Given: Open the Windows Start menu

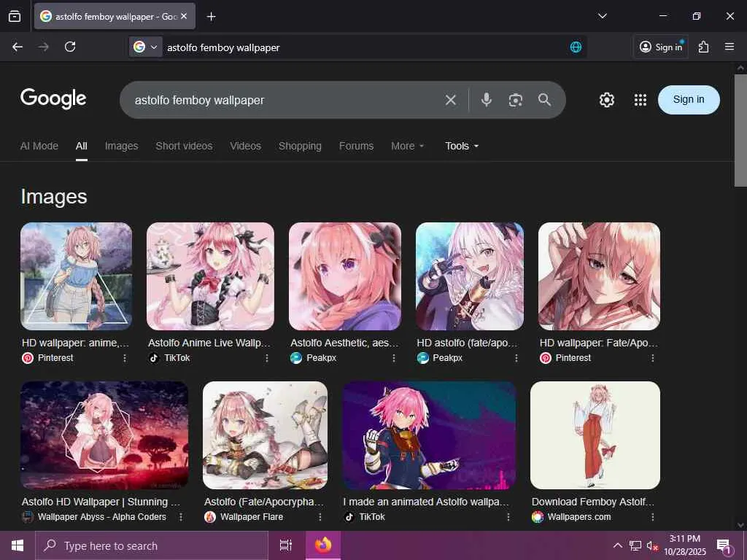Looking at the screenshot, I should point(18,545).
